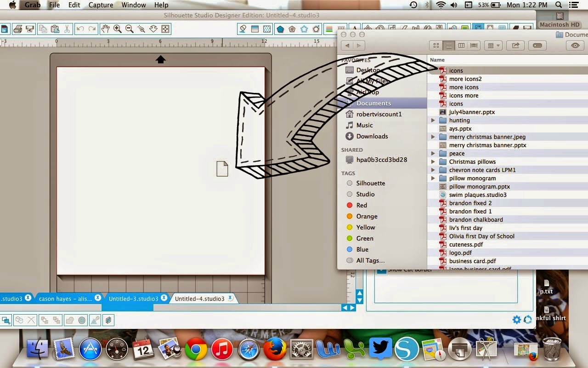Open Firefox from the Dock
Viewport: 588px width, 368px height.
(275, 350)
